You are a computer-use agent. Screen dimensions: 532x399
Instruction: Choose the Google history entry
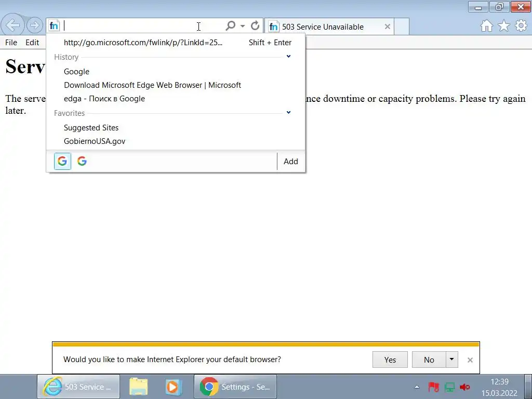pyautogui.click(x=176, y=72)
